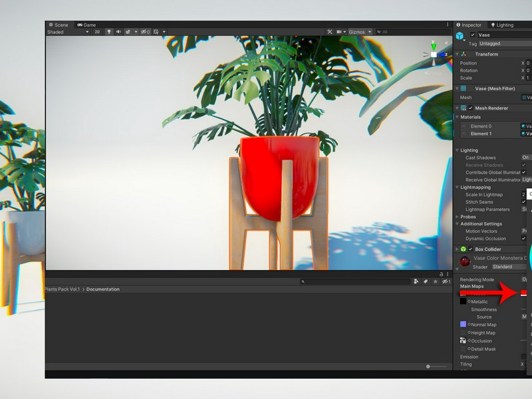Screen dimensions: 532x399
Task: Open the Cast Shadows dropdown
Action: 526,158
